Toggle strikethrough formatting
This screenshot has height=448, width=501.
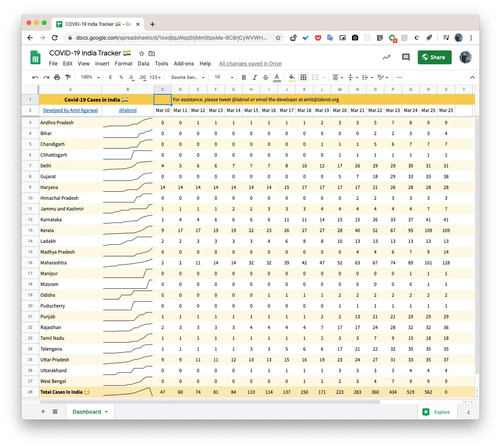266,77
